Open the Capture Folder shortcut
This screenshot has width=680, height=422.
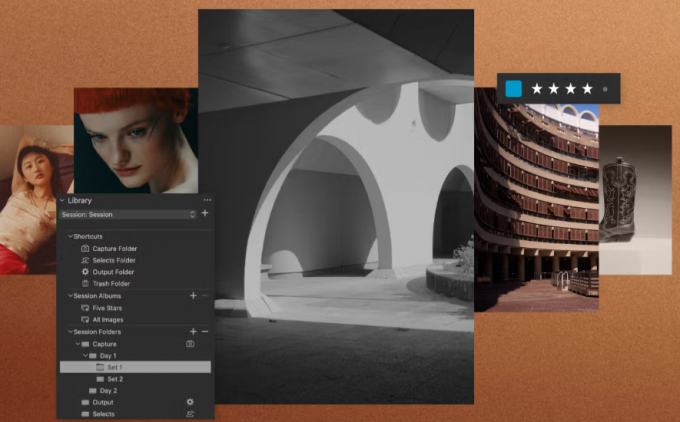114,248
